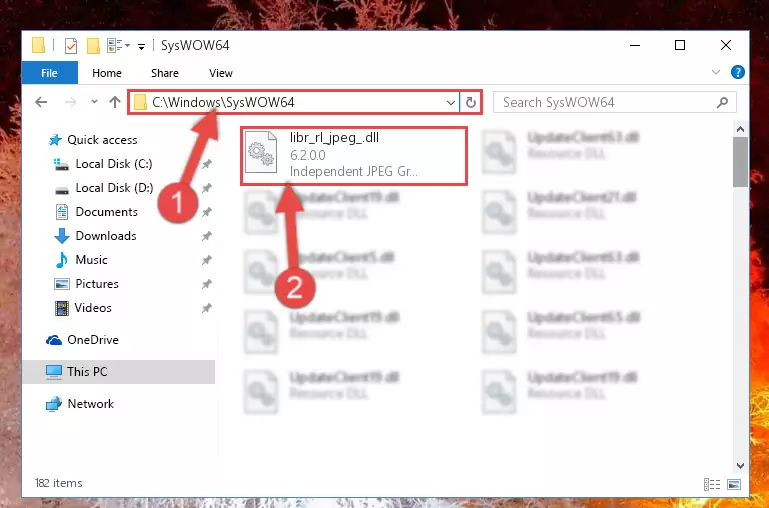The image size is (769, 508).
Task: Click the Search SysWOW64 box
Action: [615, 102]
